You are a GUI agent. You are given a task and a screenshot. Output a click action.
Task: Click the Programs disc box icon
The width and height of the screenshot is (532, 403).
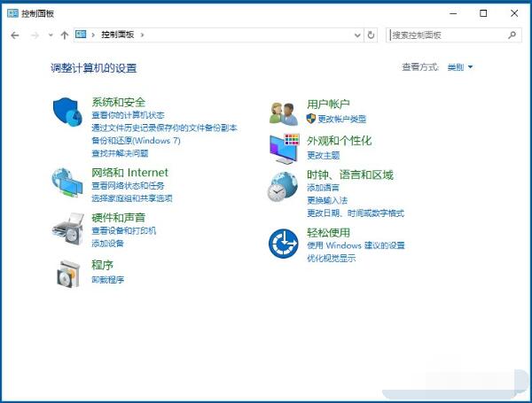coord(68,275)
